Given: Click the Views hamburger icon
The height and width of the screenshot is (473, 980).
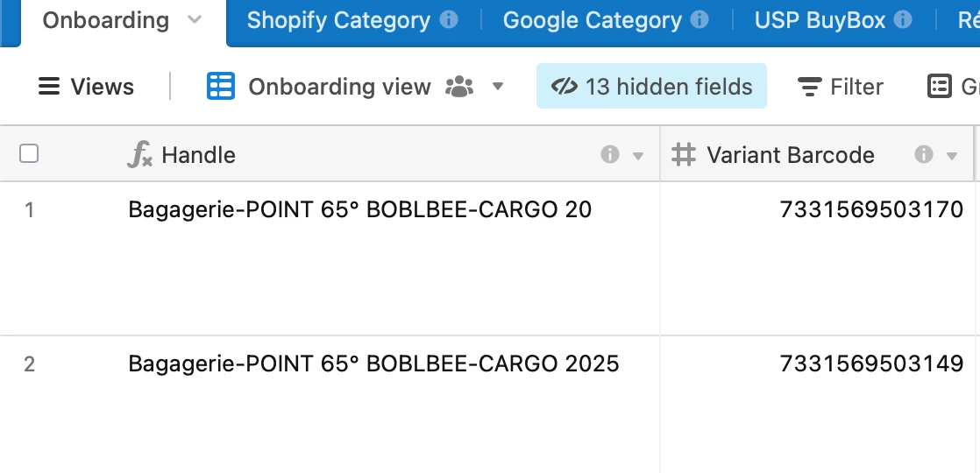Looking at the screenshot, I should click(x=49, y=86).
